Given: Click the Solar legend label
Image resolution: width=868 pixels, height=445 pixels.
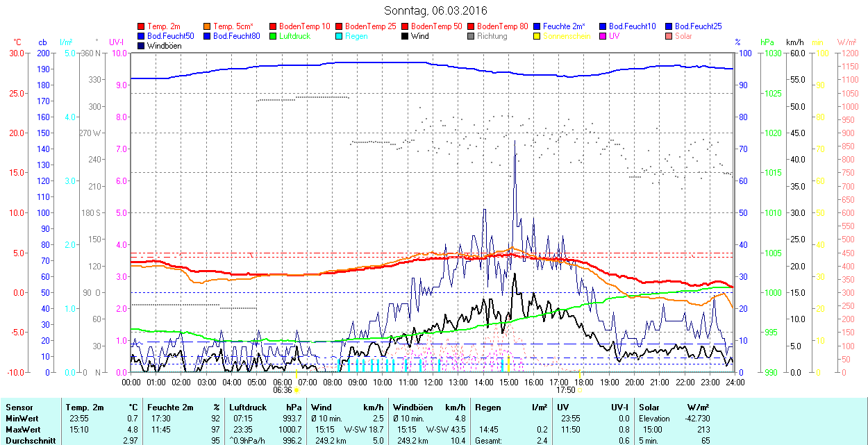Looking at the screenshot, I should [x=683, y=36].
